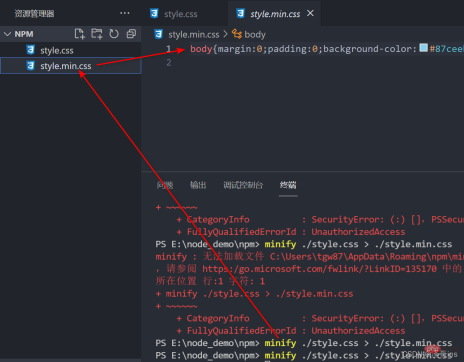
Task: Expand the breadcrumb chevron after style.min.css
Action: click(226, 34)
